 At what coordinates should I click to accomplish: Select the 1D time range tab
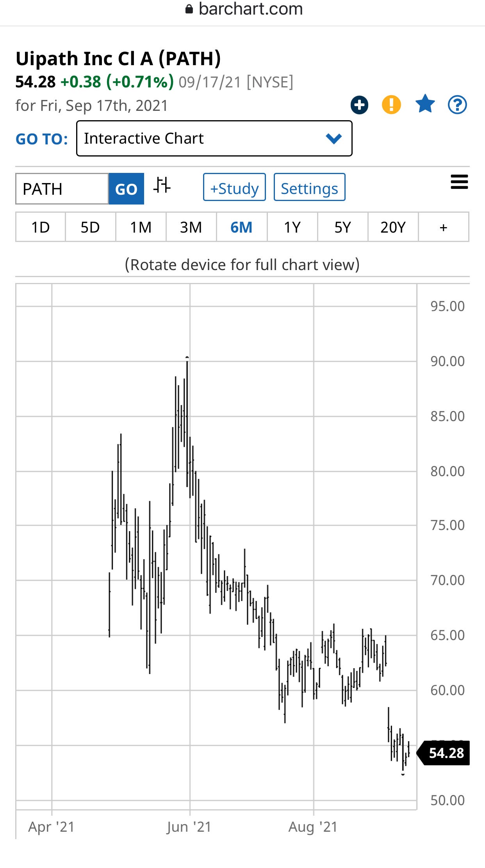[41, 227]
